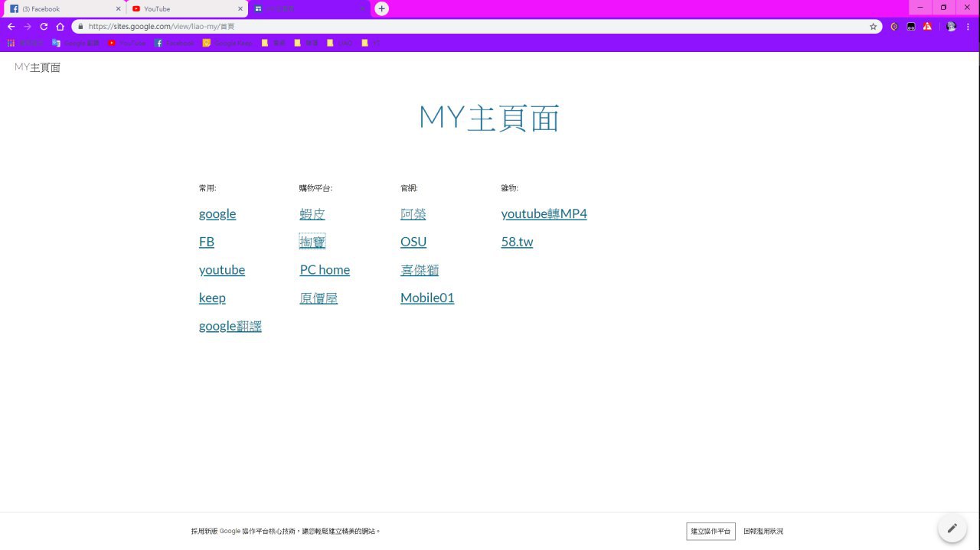Open the Chrome three-dot menu
Image resolution: width=980 pixels, height=550 pixels.
(x=968, y=26)
